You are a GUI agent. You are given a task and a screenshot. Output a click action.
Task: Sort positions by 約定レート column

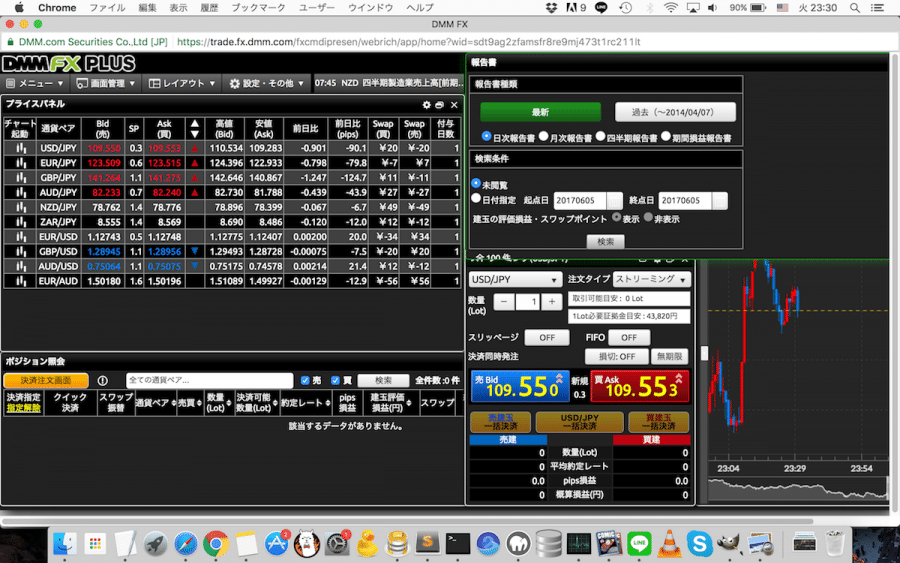pos(306,403)
